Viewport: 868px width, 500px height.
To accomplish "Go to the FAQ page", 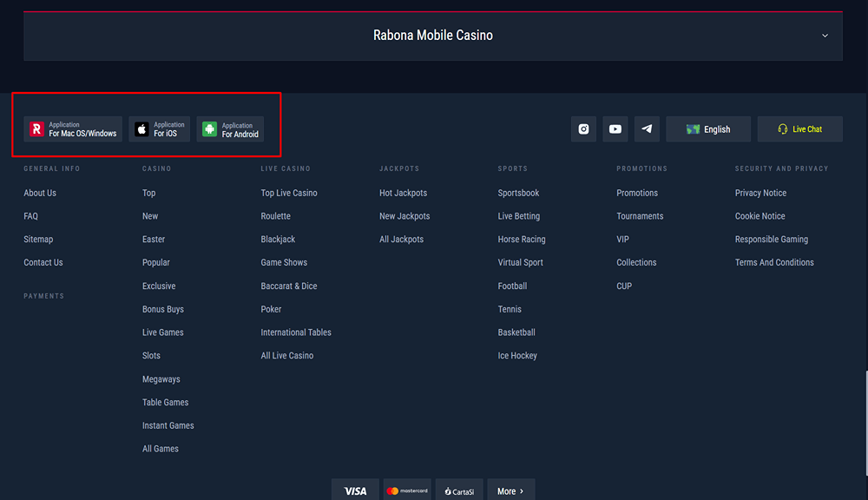I will point(31,216).
